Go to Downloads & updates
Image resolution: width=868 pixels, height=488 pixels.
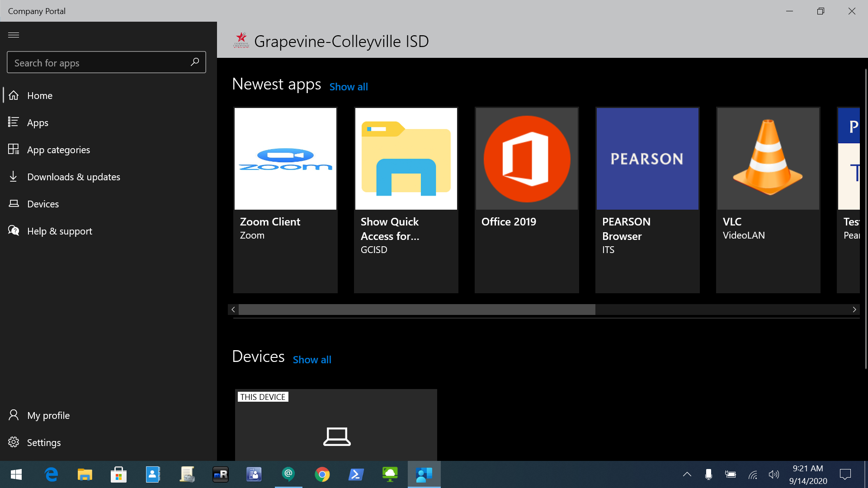[73, 177]
